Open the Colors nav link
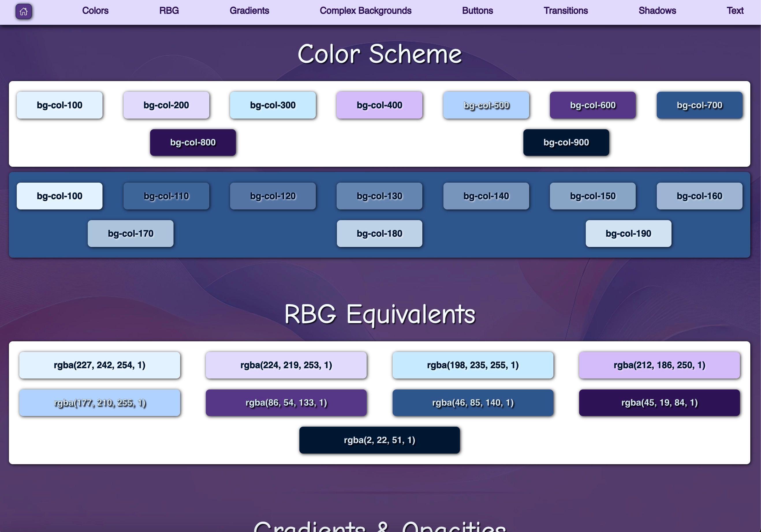The width and height of the screenshot is (761, 532). (x=95, y=11)
